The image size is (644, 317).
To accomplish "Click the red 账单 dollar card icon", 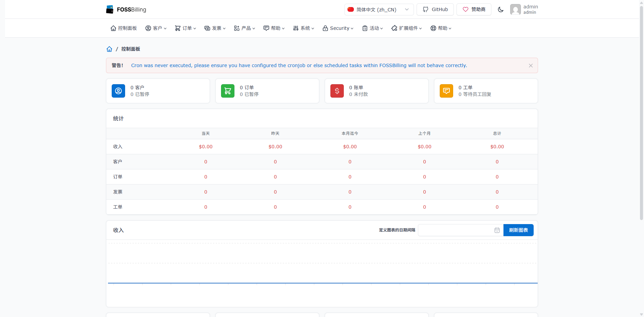I will click(337, 91).
